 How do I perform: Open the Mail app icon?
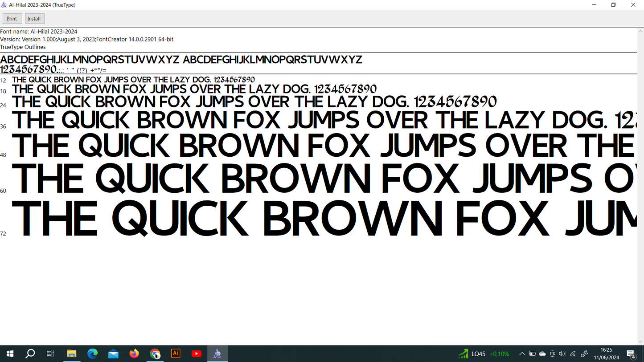pyautogui.click(x=113, y=354)
